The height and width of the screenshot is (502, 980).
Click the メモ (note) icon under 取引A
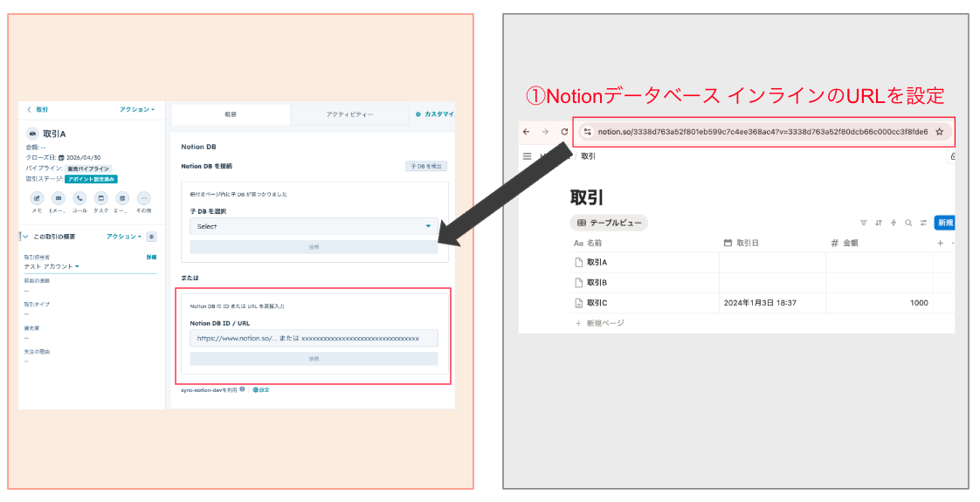coord(37,198)
